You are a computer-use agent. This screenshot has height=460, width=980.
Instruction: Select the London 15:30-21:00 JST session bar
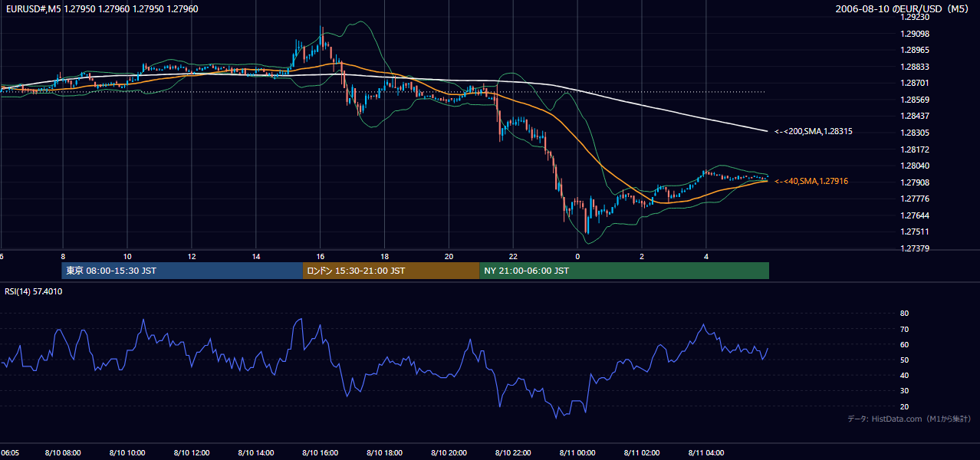391,271
